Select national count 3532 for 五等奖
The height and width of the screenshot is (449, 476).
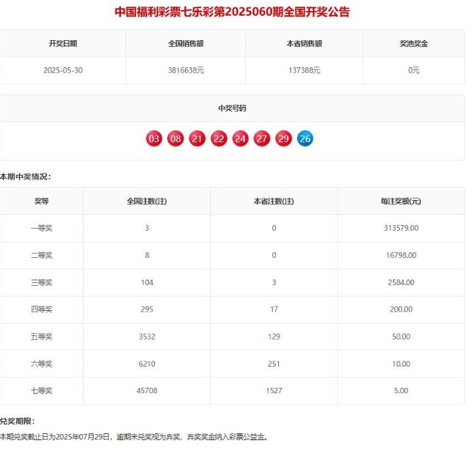[x=147, y=337]
